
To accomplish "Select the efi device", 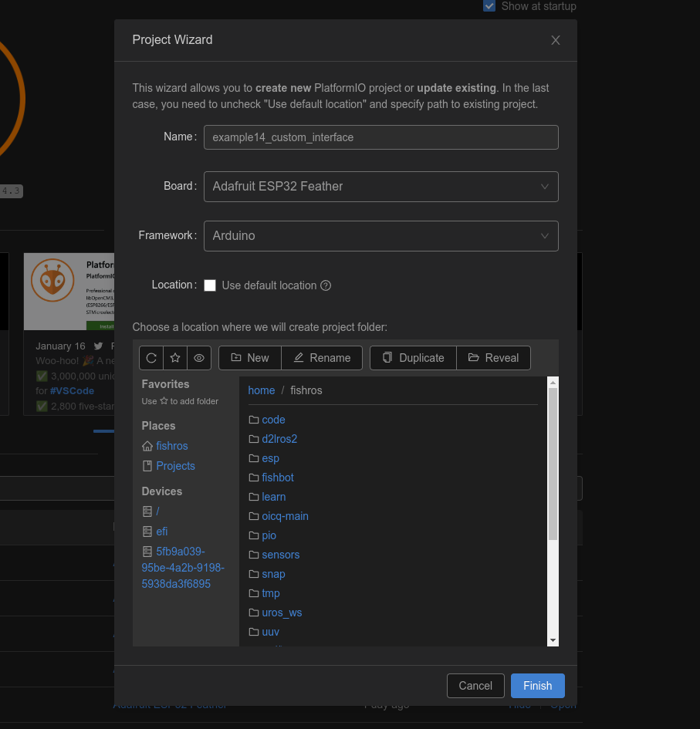I will (x=161, y=532).
